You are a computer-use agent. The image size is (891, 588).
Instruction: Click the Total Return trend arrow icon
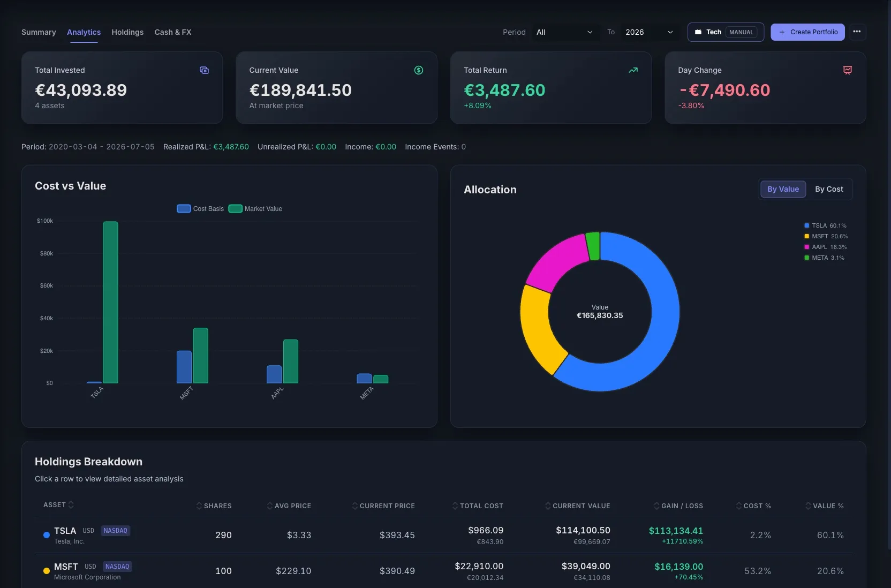[x=633, y=70]
